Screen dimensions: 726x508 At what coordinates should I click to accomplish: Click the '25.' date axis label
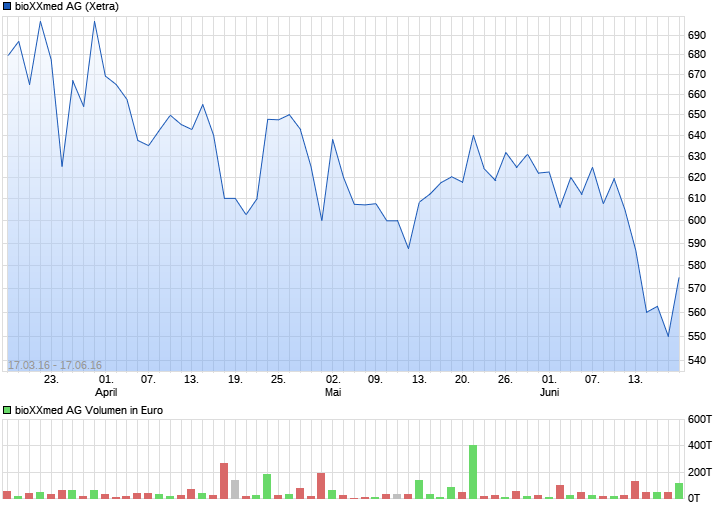click(x=278, y=379)
